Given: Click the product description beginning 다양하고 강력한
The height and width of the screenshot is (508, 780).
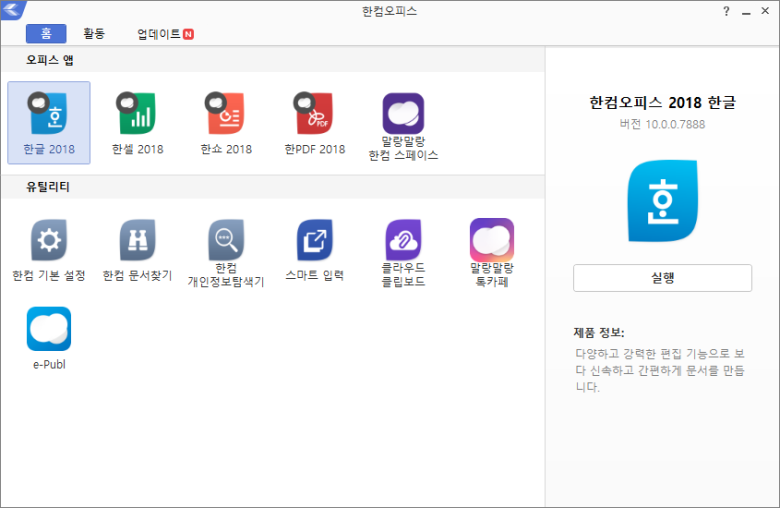Looking at the screenshot, I should [660, 370].
